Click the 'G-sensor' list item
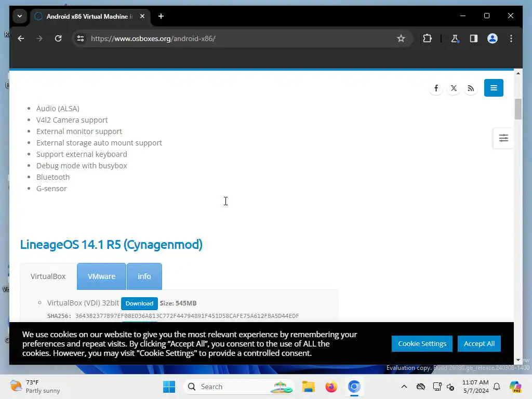The height and width of the screenshot is (399, 532). click(51, 189)
